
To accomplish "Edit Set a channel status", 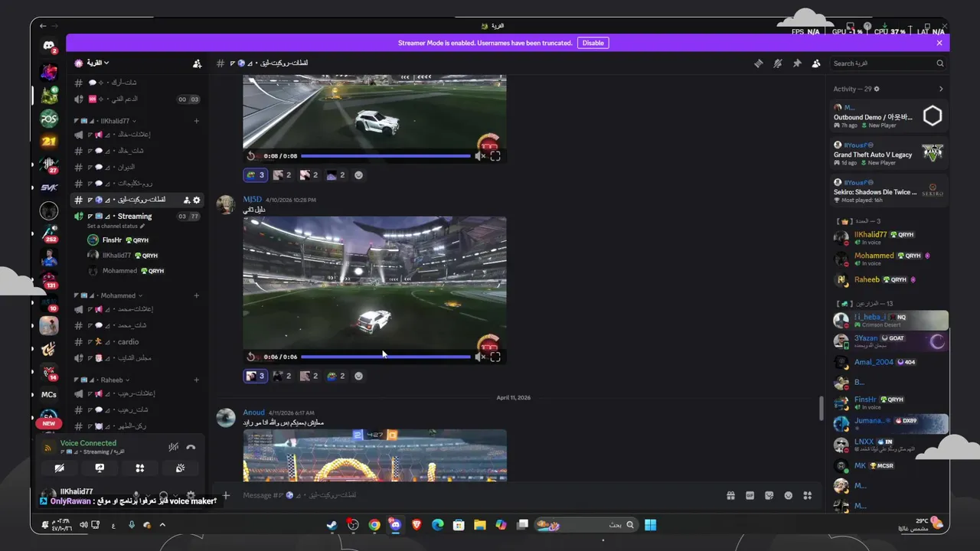I will tap(116, 227).
